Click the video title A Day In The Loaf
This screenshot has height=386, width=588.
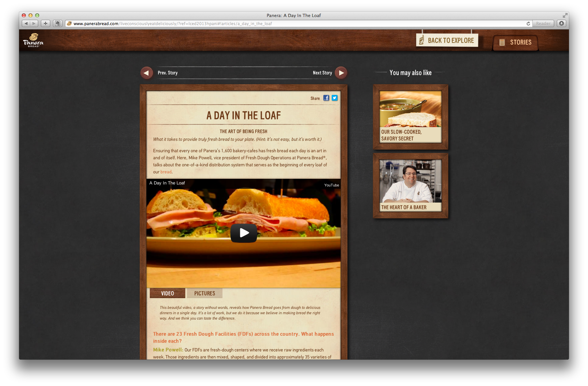[x=167, y=183]
